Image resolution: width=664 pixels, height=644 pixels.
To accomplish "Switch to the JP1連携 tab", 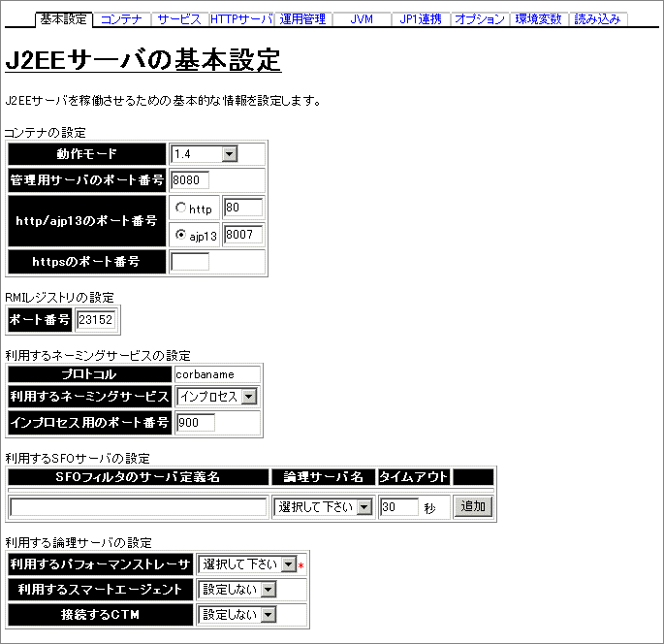I will click(421, 19).
